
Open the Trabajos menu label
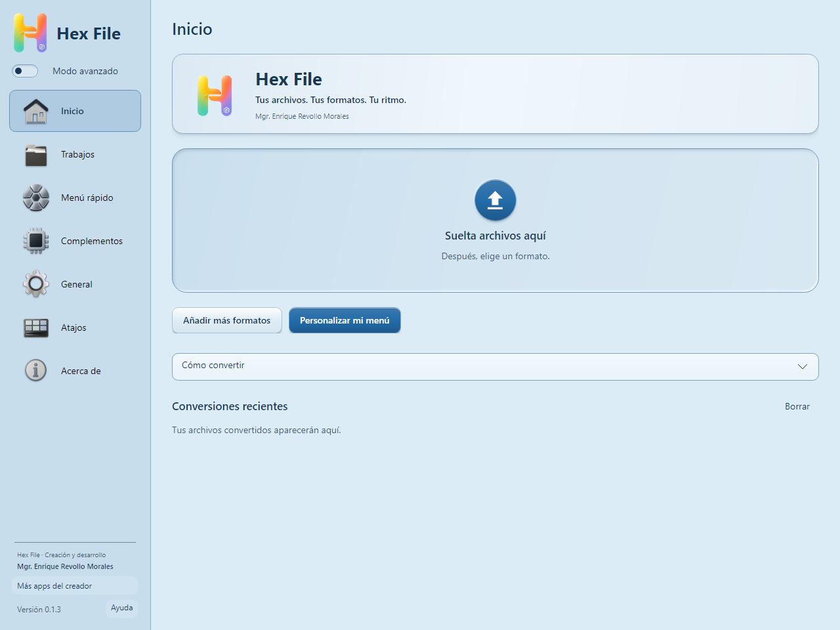click(x=77, y=154)
